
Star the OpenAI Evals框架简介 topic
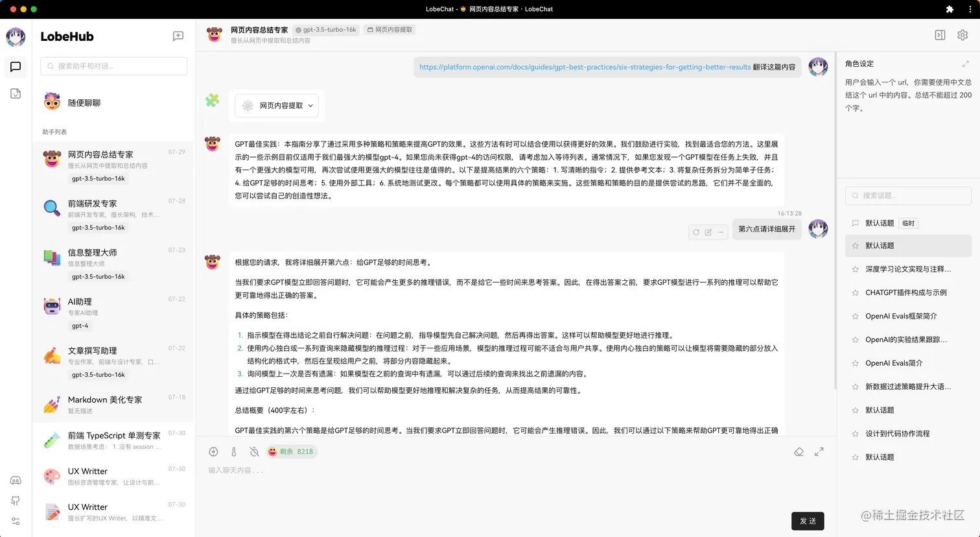pos(855,316)
